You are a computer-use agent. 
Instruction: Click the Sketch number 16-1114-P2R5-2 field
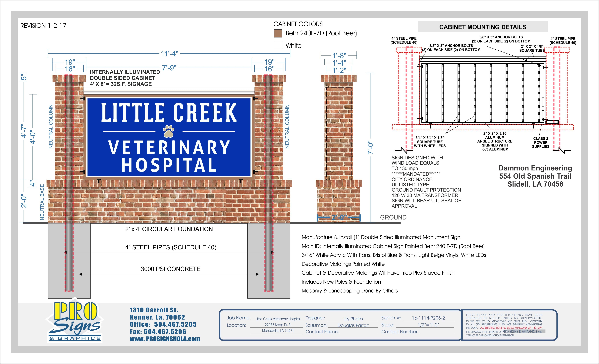click(428, 318)
